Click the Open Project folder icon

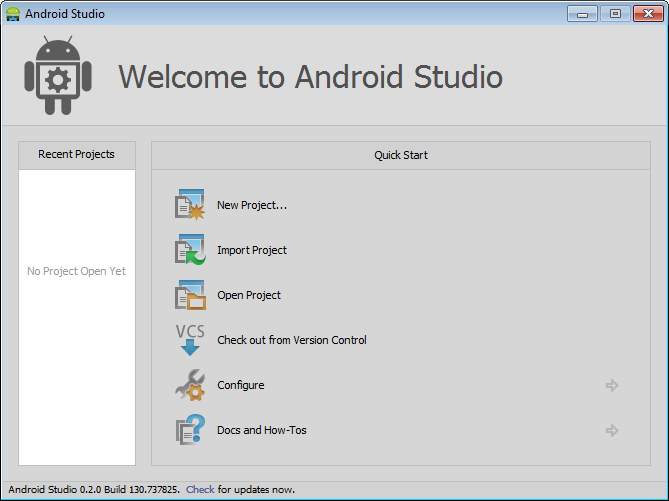(190, 295)
